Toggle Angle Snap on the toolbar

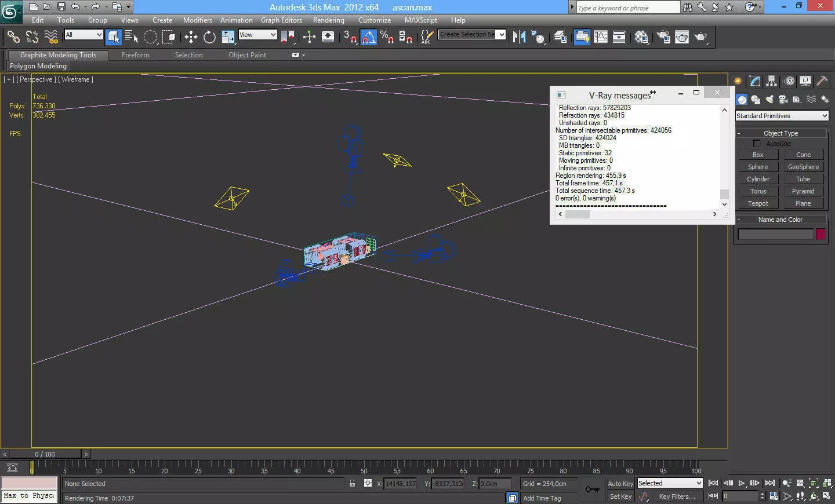[369, 37]
